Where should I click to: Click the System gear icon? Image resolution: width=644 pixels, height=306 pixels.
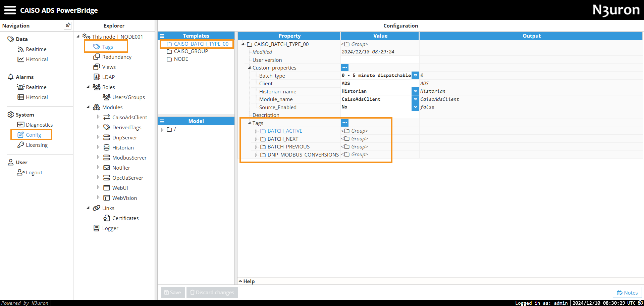coord(11,115)
